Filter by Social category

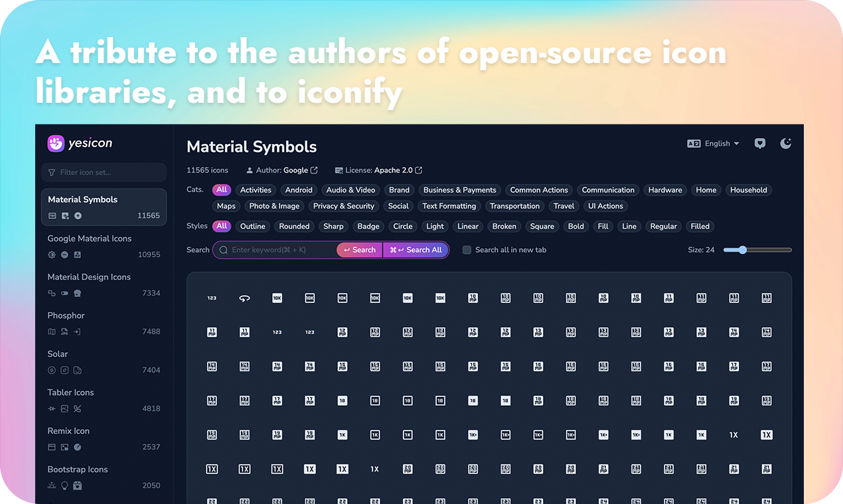[398, 206]
